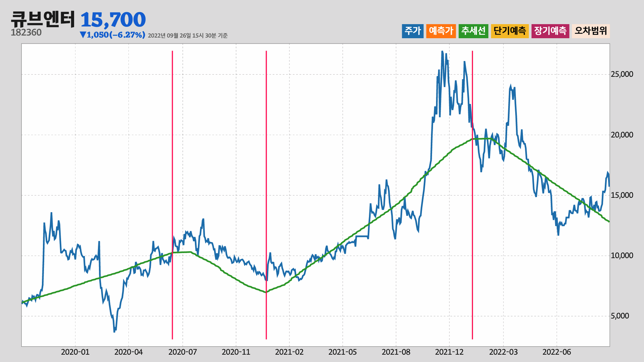Click the timestamp 2022년 09월 26일 15시 30분 기준

click(x=188, y=36)
